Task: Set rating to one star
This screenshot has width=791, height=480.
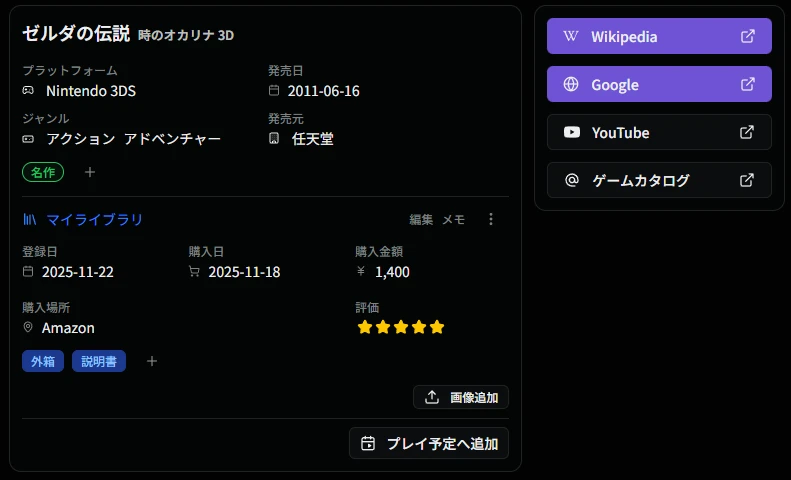Action: pos(365,327)
